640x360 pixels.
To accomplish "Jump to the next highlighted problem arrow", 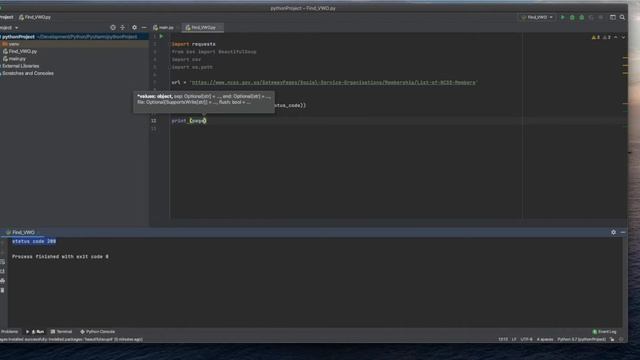I will pos(623,37).
